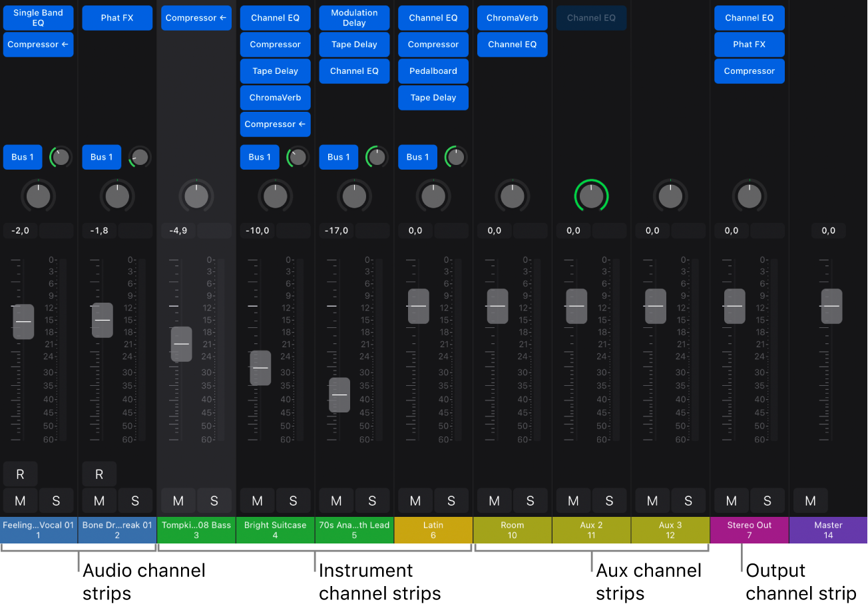Click the pan knob on Stereo Out
The width and height of the screenshot is (868, 612).
click(x=750, y=196)
